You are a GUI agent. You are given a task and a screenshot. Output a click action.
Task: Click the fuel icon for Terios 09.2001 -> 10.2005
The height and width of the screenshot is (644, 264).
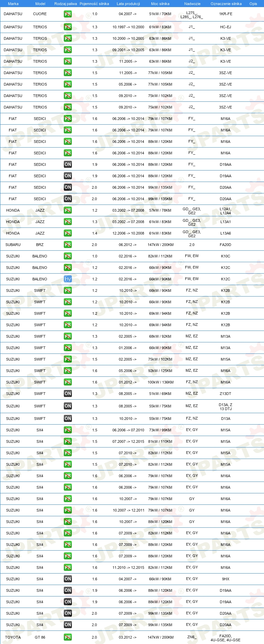(x=68, y=50)
